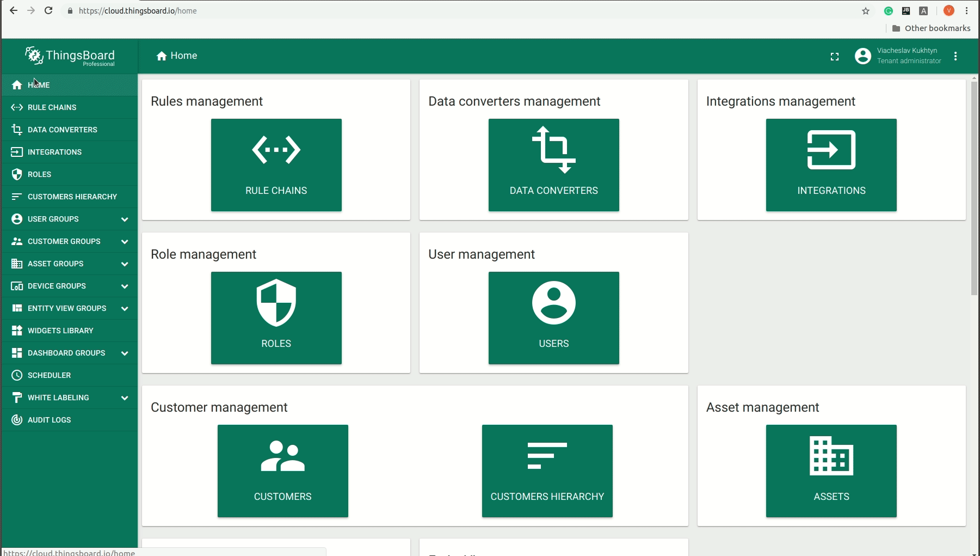
Task: Open the three-dot menu in the header
Action: click(x=955, y=57)
